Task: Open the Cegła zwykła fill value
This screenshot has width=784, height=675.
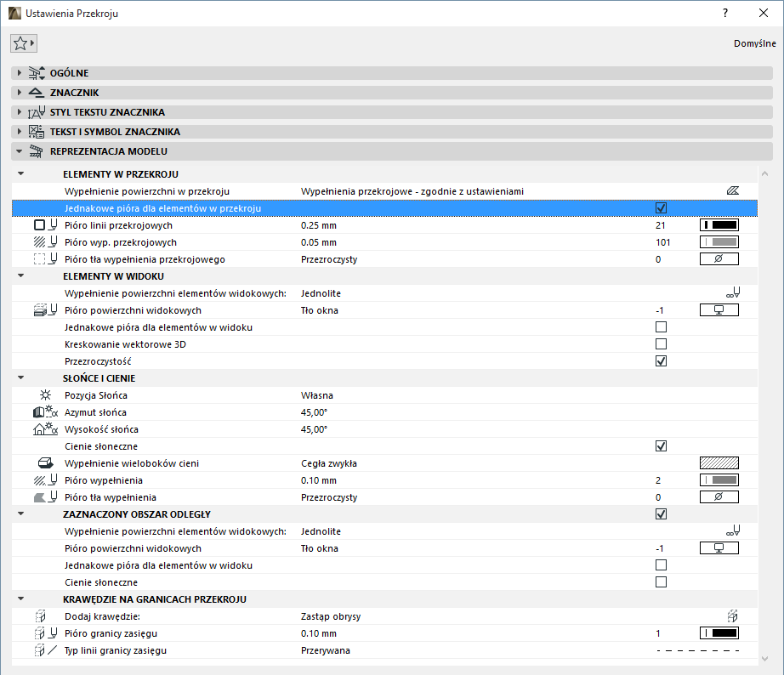Action: 329,463
